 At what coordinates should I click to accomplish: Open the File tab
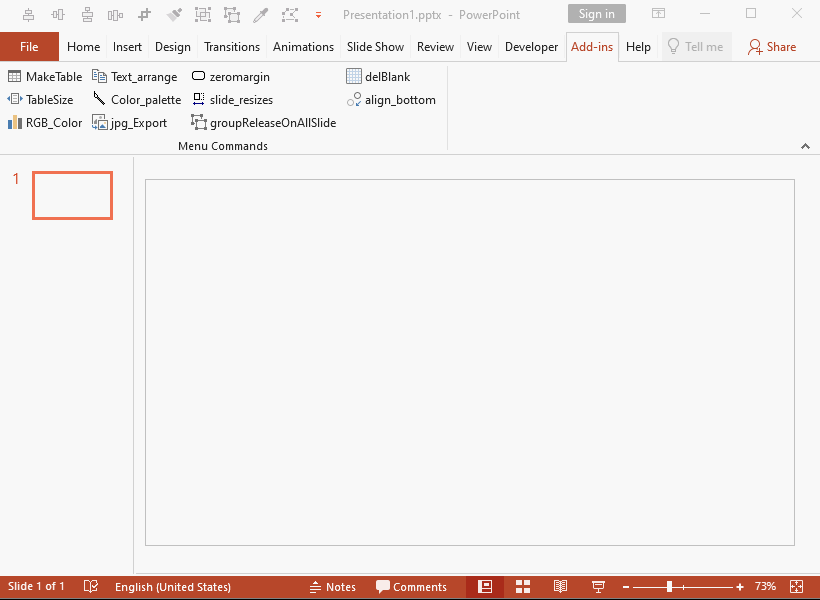point(29,47)
